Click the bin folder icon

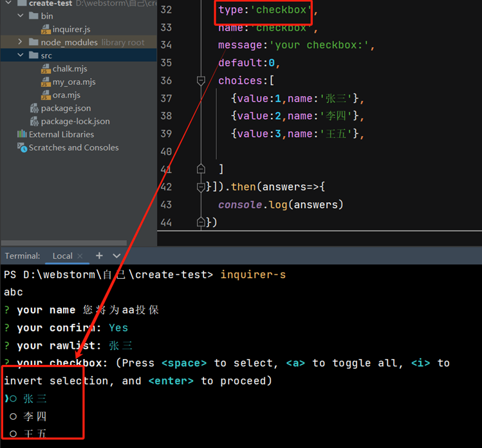[x=33, y=15]
